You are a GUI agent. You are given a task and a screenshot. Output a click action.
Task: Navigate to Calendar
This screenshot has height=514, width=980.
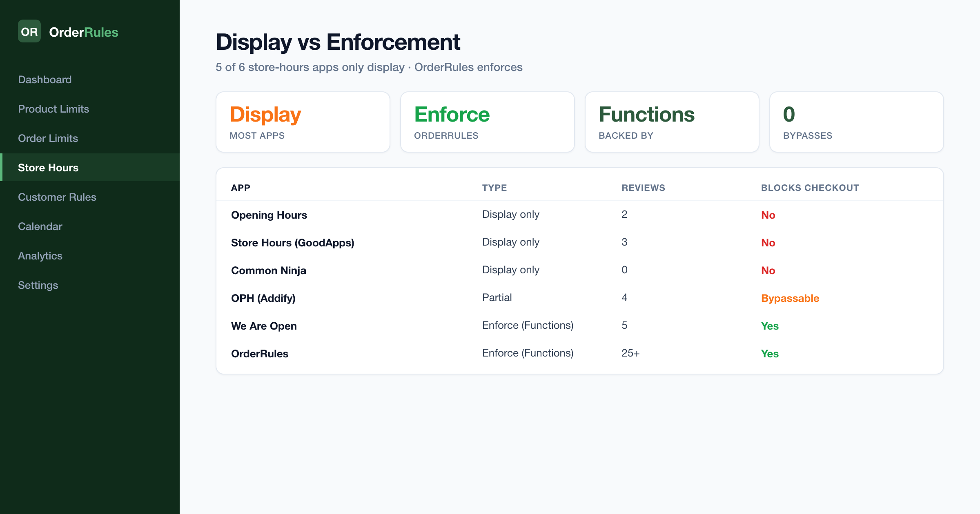pyautogui.click(x=90, y=226)
